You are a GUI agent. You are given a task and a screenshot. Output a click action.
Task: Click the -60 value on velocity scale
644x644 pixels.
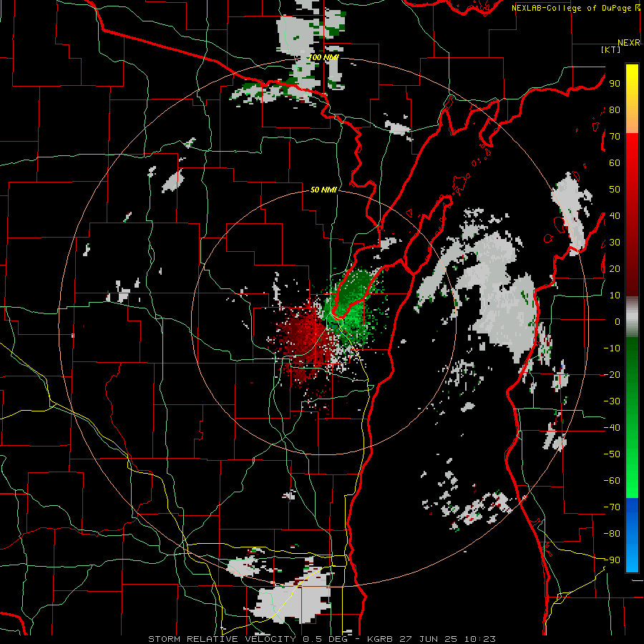click(612, 481)
